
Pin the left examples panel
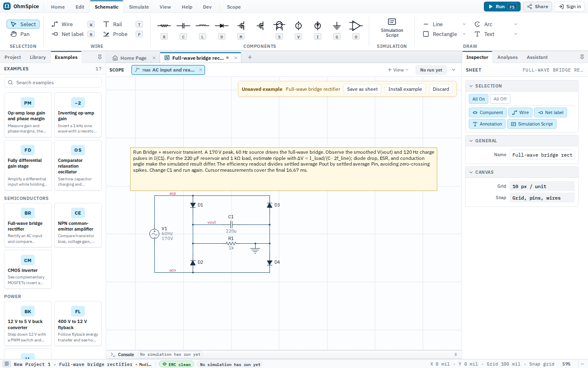pos(100,57)
